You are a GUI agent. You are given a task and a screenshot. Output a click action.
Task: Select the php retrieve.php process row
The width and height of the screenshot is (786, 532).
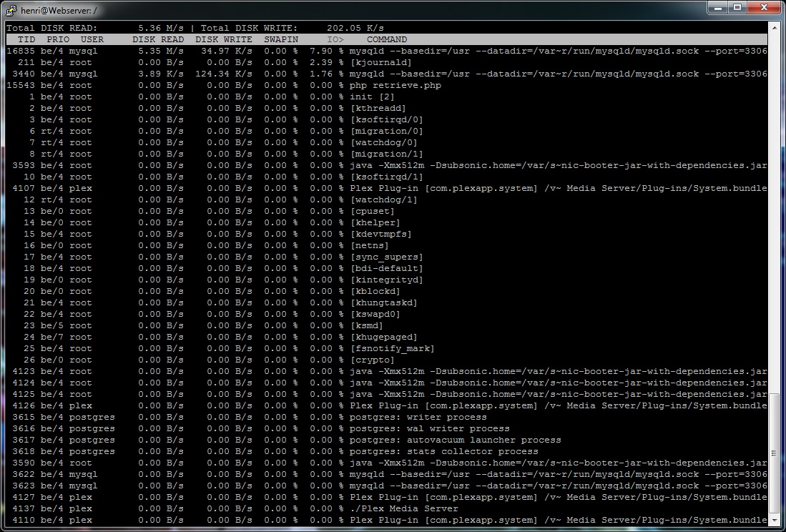coord(395,85)
